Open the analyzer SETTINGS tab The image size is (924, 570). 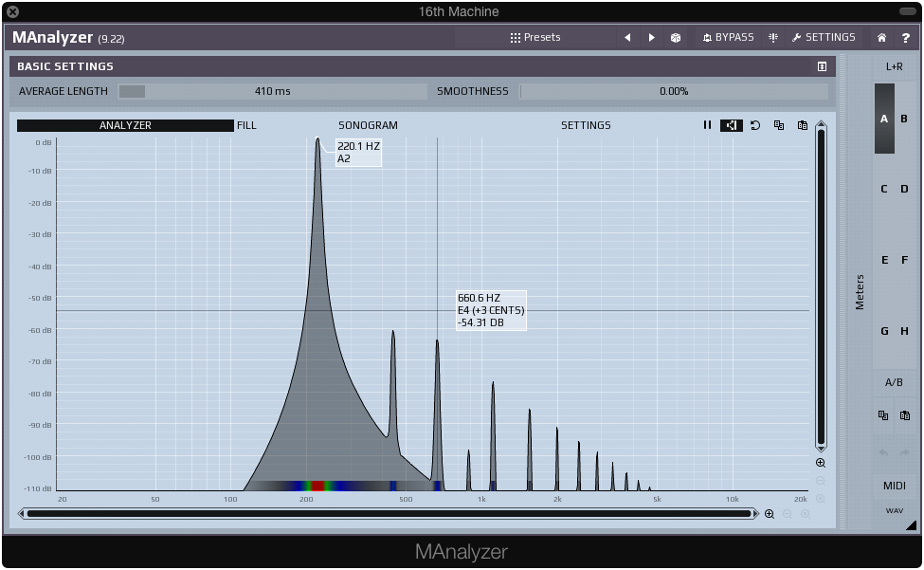(x=586, y=125)
